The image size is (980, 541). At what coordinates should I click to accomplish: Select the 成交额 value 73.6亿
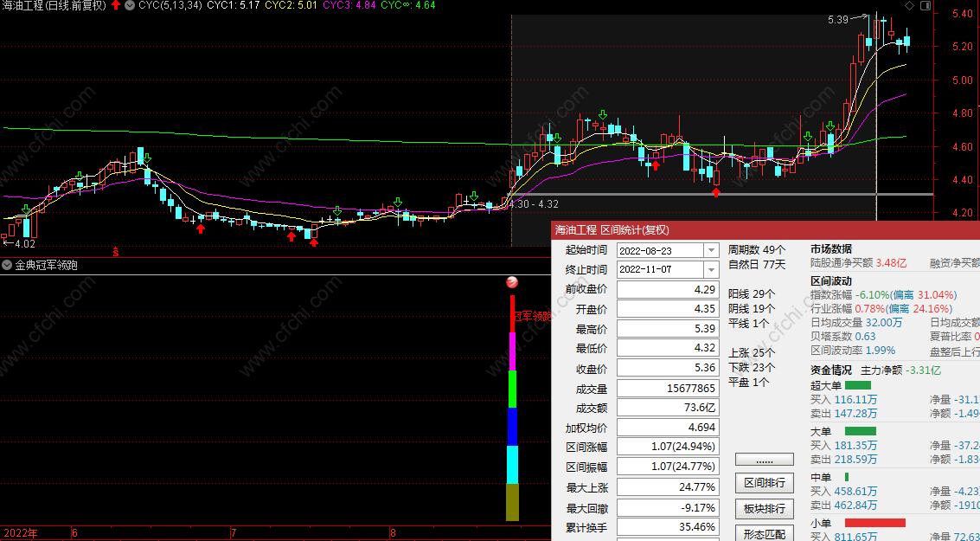(668, 408)
